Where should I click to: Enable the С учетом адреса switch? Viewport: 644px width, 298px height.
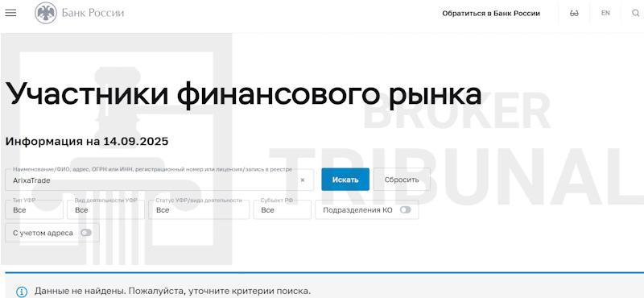(86, 233)
